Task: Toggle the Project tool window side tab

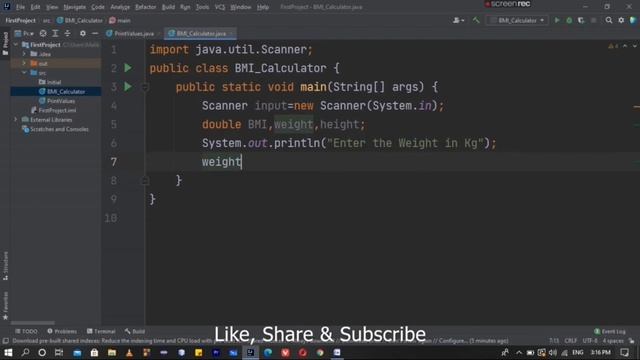Action: coord(5,43)
